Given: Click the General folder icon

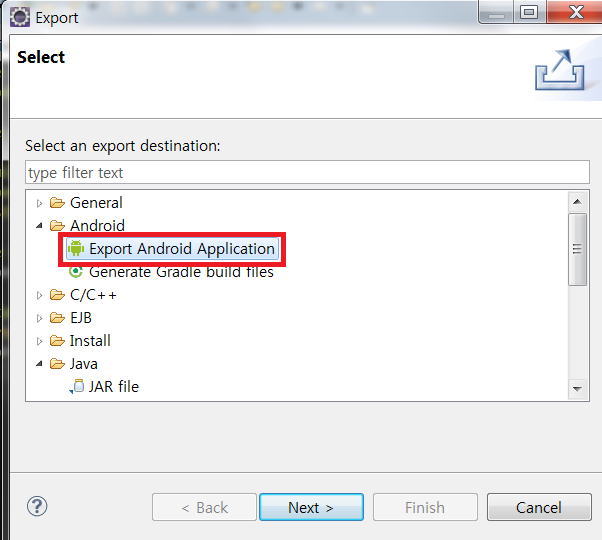Looking at the screenshot, I should (x=57, y=203).
